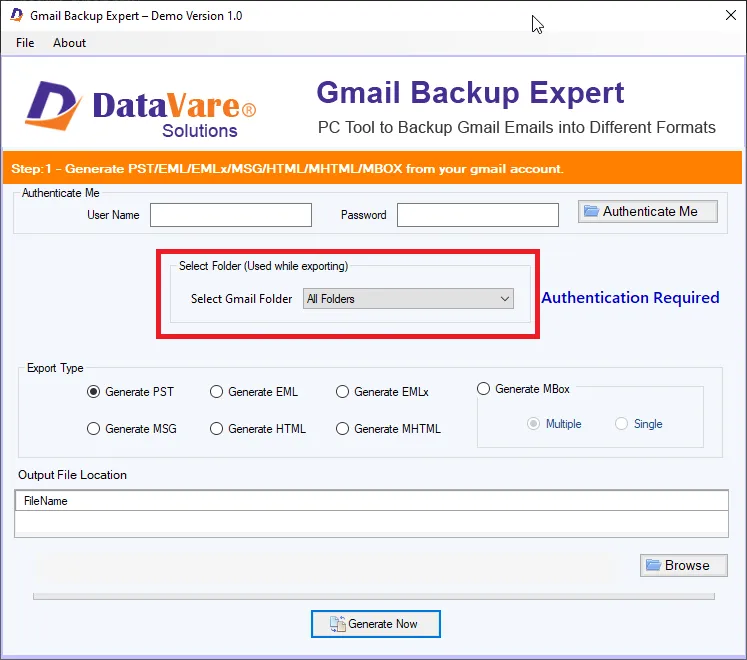Click the DataVare Solutions logo

pyautogui.click(x=141, y=110)
